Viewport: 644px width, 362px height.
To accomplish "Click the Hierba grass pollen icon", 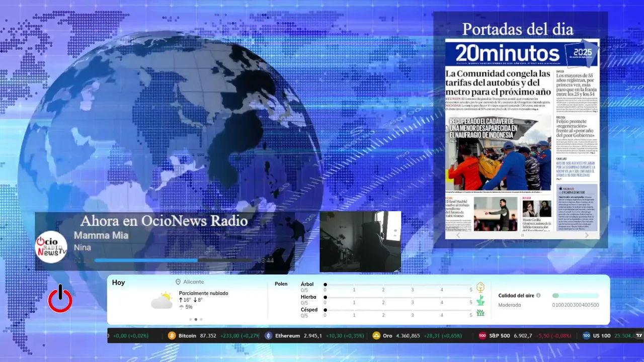I will point(480,300).
